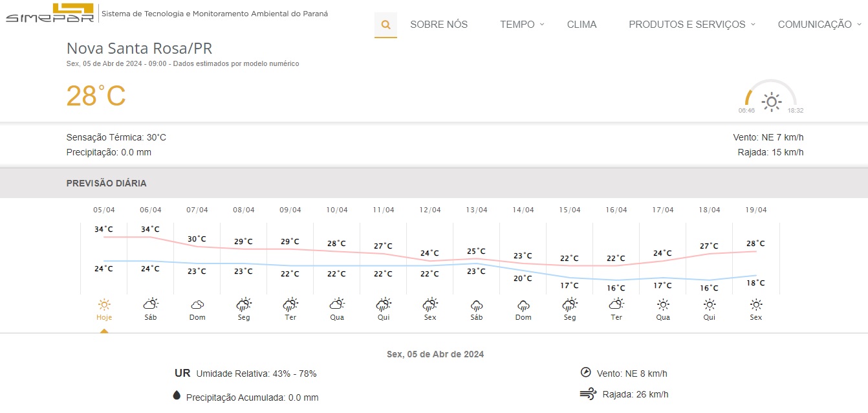Image resolution: width=868 pixels, height=413 pixels.
Task: Click the search magnifier icon
Action: (385, 25)
